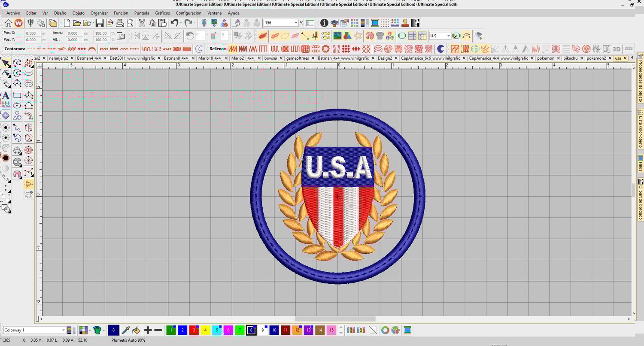Image resolution: width=644 pixels, height=346 pixels.
Task: Select pink color swatch number 15
Action: click(331, 330)
